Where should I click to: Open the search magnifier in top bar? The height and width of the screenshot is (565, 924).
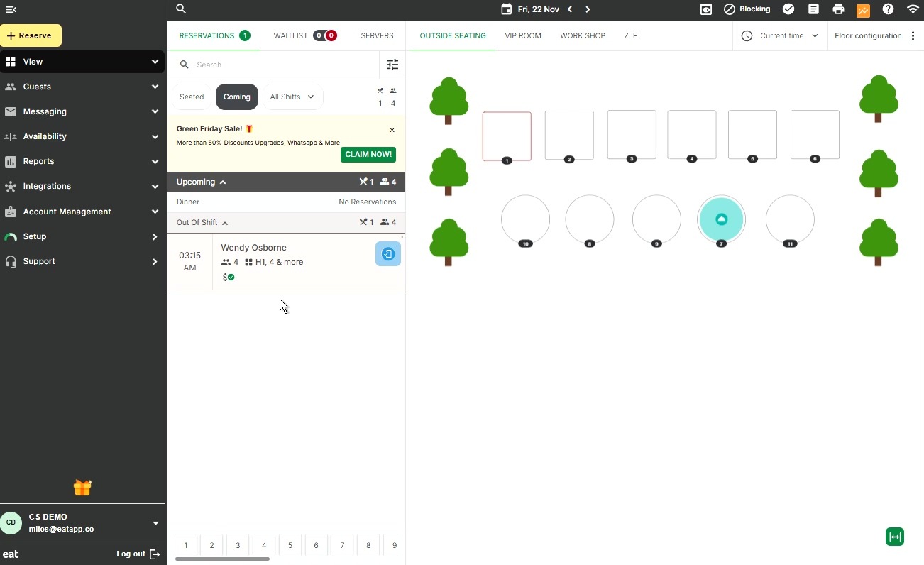[x=181, y=9]
